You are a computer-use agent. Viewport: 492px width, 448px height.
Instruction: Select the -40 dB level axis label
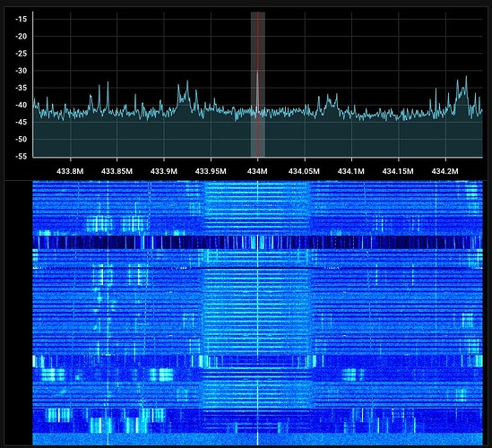[x=21, y=105]
